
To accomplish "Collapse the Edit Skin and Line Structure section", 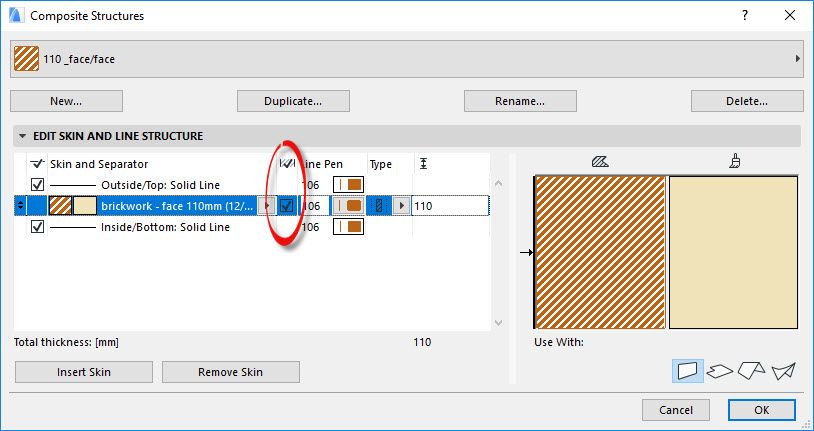I will pyautogui.click(x=22, y=136).
